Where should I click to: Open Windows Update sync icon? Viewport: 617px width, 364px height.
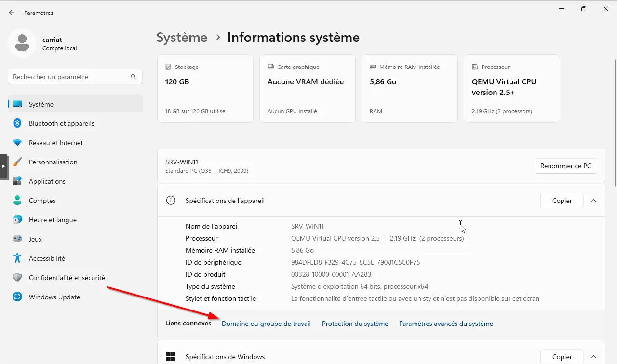(17, 297)
